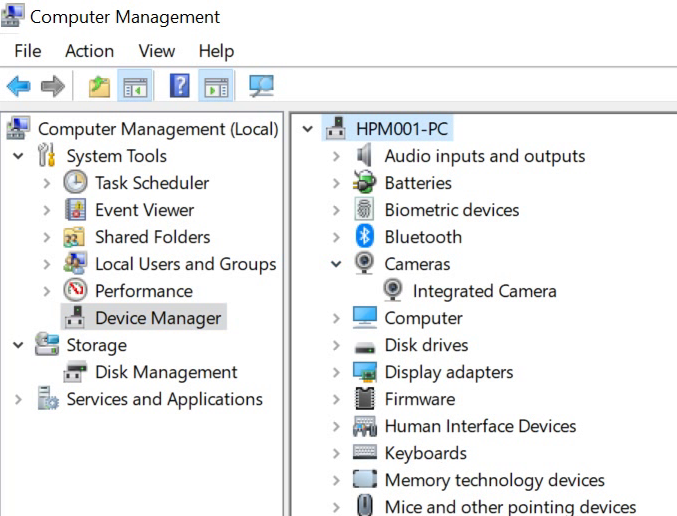Collapse the HPM001-PC device tree
The width and height of the screenshot is (677, 516).
coord(307,129)
